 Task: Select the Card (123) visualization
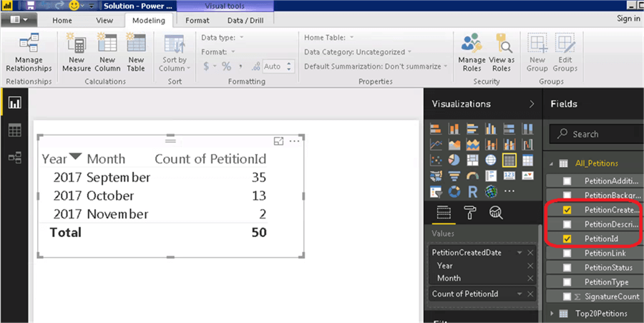point(509,176)
